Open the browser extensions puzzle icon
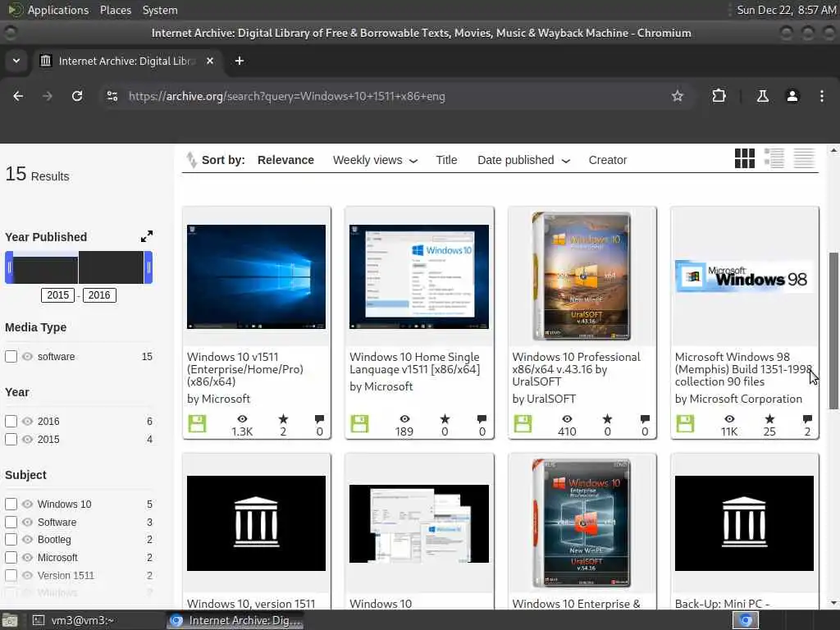This screenshot has height=630, width=840. coord(719,96)
